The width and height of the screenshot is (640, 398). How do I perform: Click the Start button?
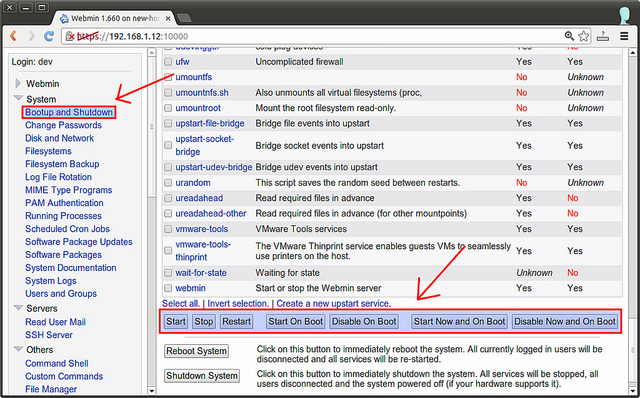(176, 322)
